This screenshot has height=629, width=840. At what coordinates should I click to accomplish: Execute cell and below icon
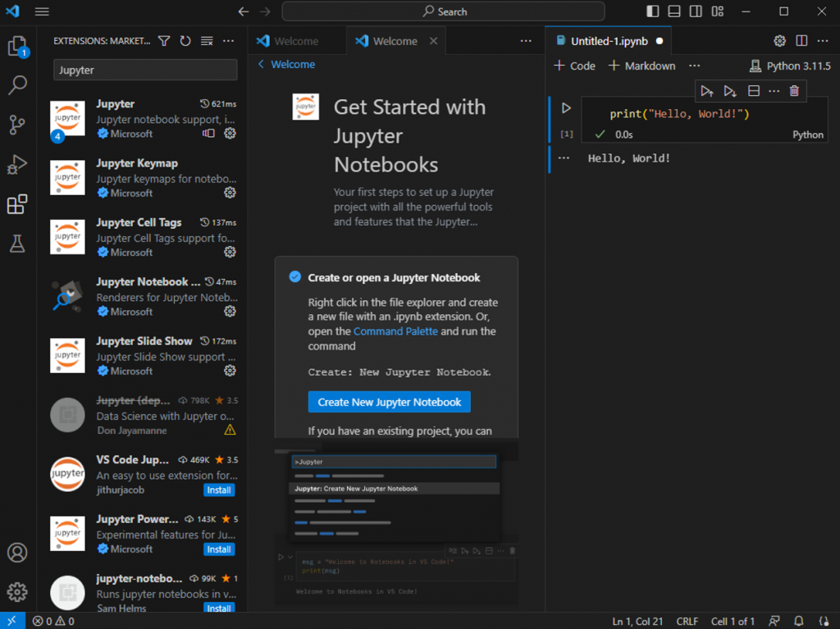(x=729, y=91)
